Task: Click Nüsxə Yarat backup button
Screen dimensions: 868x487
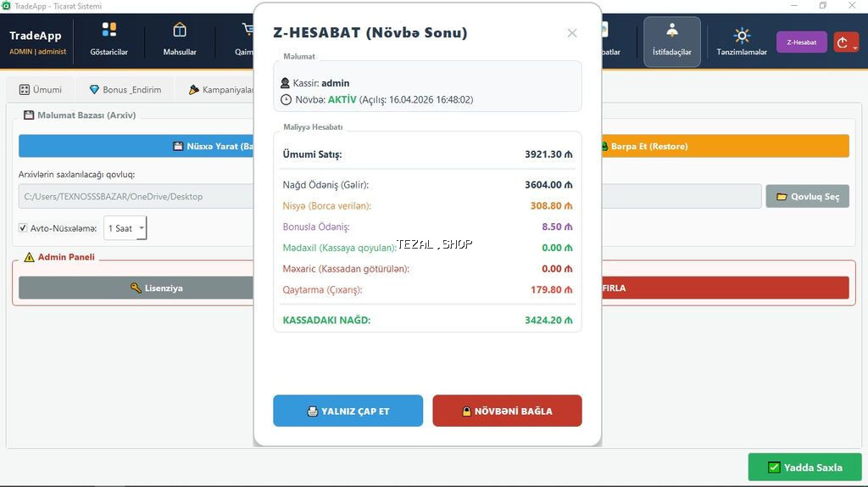Action: (136, 146)
